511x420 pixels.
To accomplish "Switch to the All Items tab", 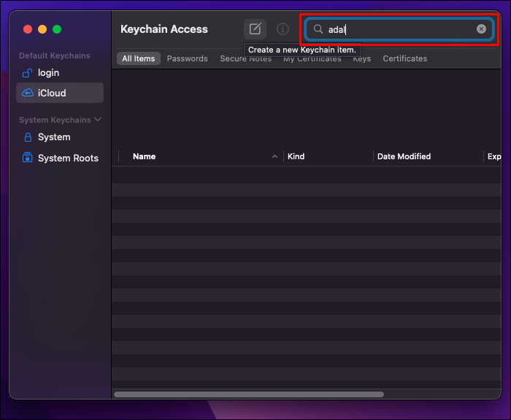I will [x=139, y=58].
